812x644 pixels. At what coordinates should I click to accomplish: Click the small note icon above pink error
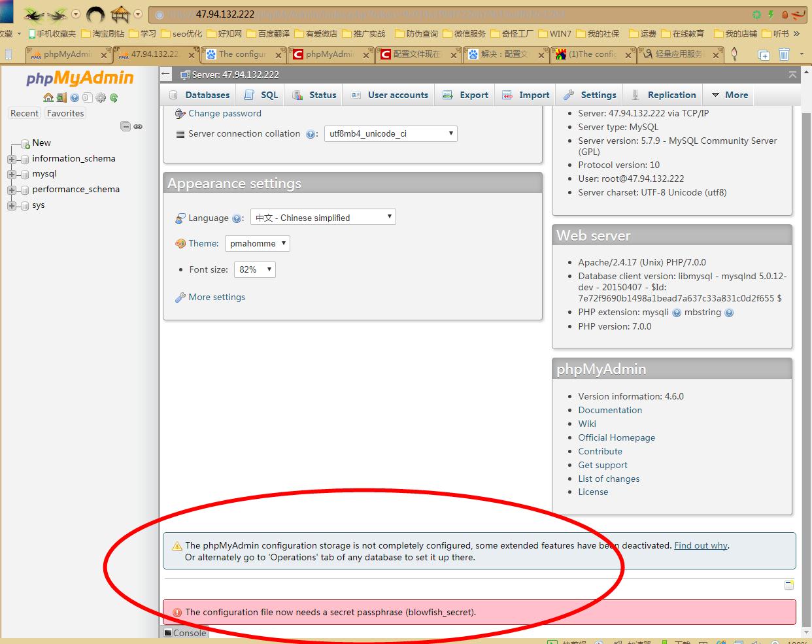[789, 585]
